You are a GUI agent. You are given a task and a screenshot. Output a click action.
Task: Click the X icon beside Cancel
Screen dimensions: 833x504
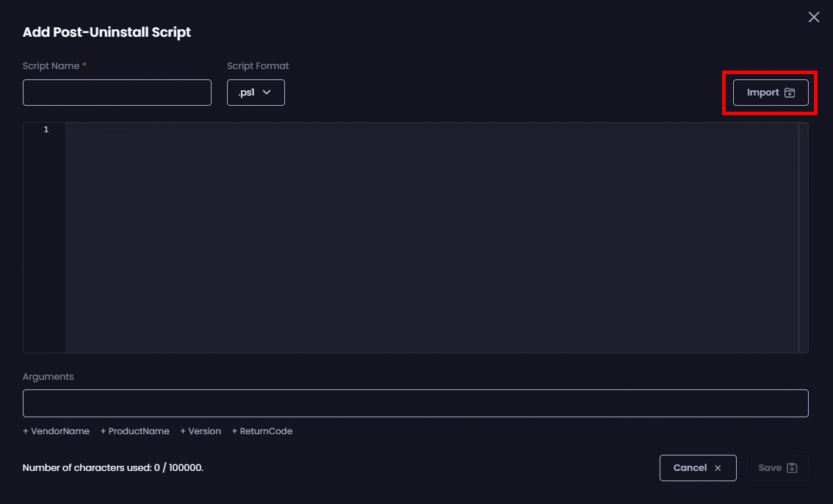pyautogui.click(x=718, y=468)
